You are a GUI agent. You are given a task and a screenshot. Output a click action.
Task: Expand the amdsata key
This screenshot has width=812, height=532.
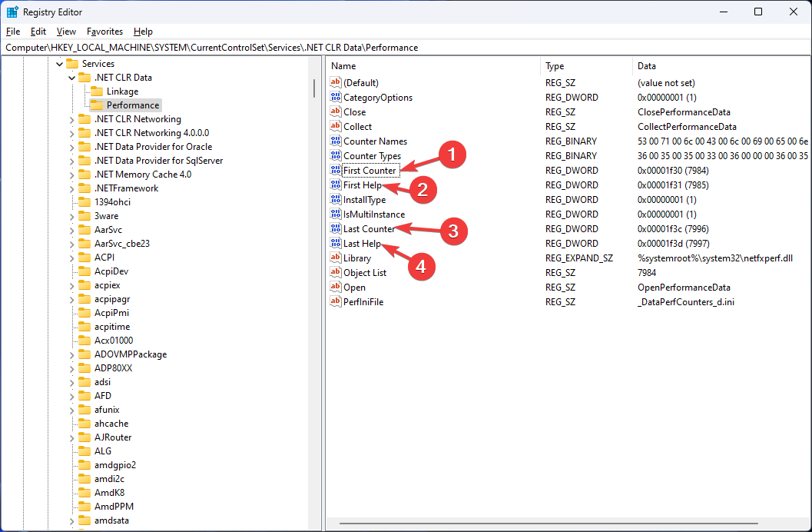coord(72,520)
